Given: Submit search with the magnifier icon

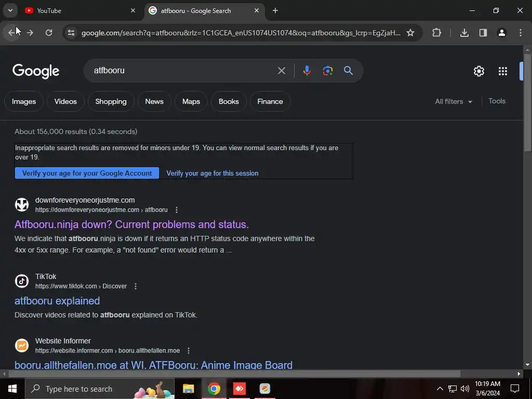Looking at the screenshot, I should click(349, 71).
